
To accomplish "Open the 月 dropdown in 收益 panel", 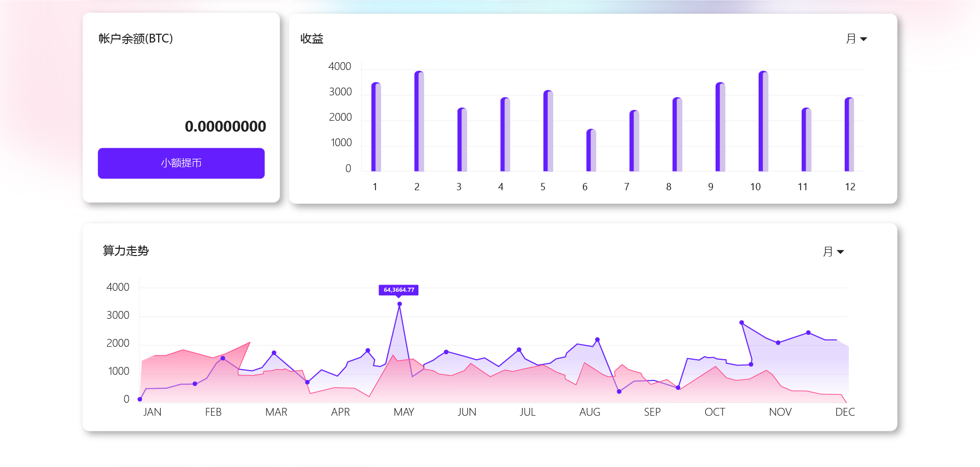I will point(856,39).
